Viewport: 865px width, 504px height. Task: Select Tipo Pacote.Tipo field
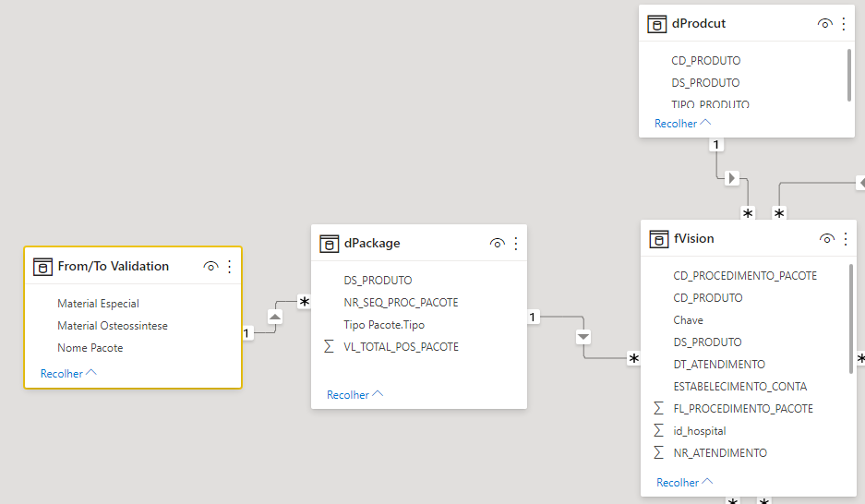click(384, 324)
